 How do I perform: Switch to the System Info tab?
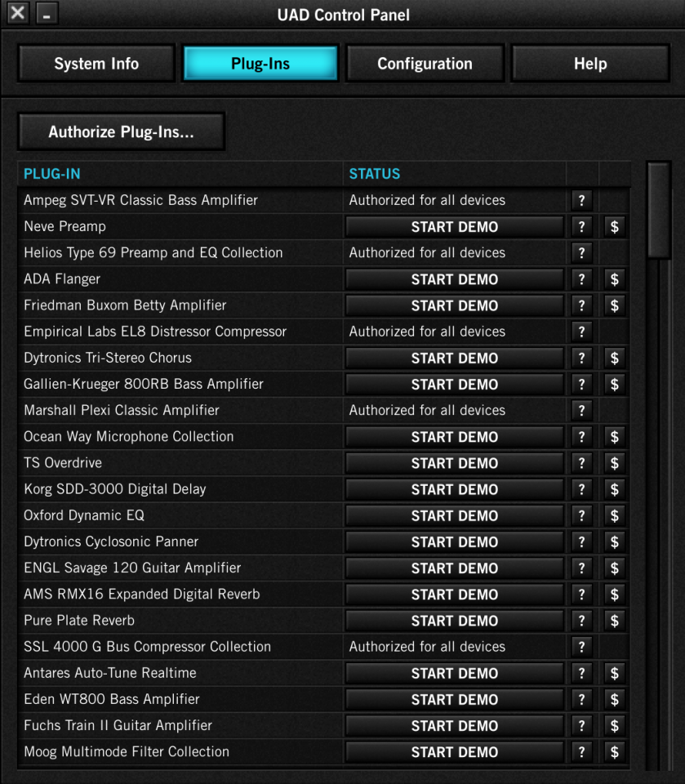coord(96,64)
